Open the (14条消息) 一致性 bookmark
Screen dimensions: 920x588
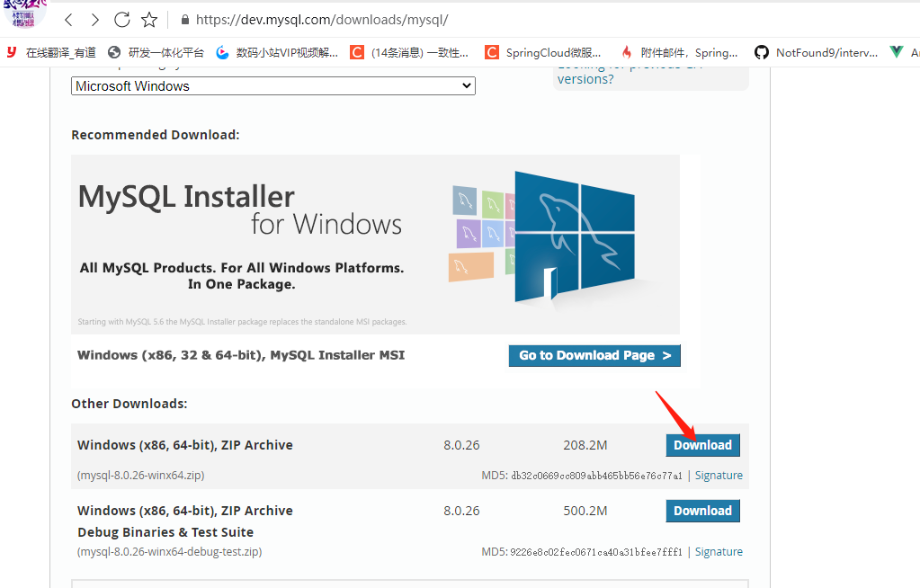point(409,53)
